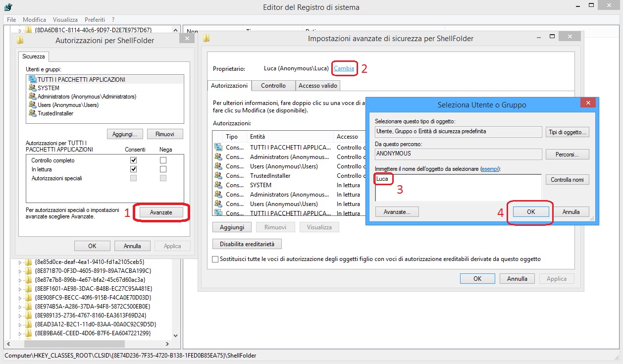Viewport: 623px width, 364px height.
Task: Select TrustedInstaller in Utenti e gruppi list
Action: click(55, 113)
